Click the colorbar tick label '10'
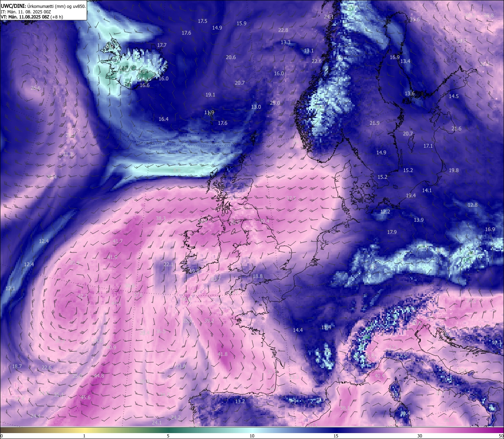The image size is (504, 439). tap(252, 436)
